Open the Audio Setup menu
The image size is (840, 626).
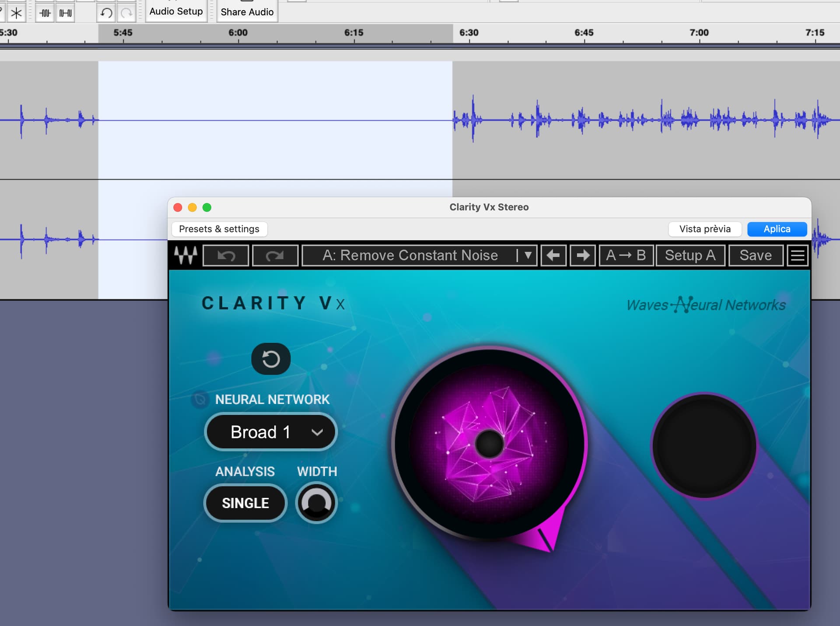[176, 11]
